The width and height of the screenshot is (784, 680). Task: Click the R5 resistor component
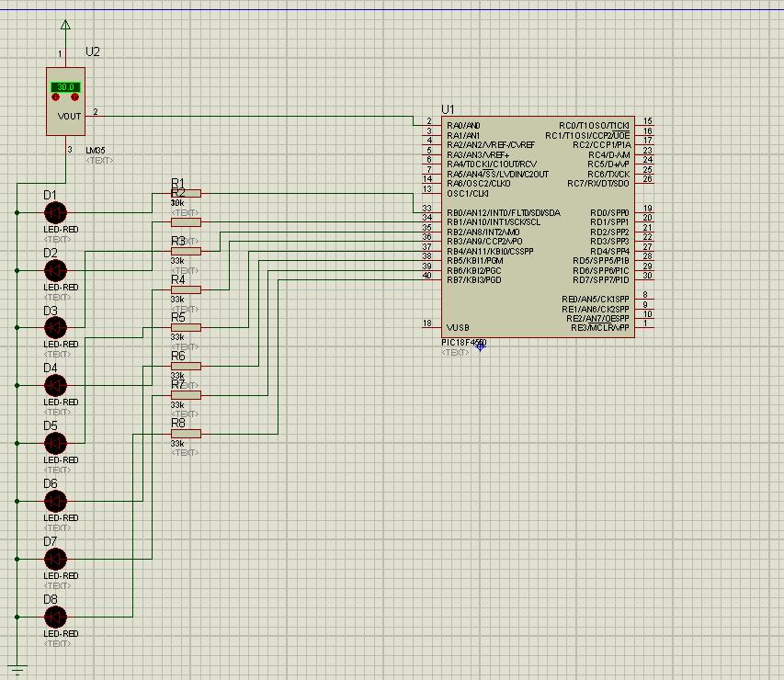click(x=186, y=327)
